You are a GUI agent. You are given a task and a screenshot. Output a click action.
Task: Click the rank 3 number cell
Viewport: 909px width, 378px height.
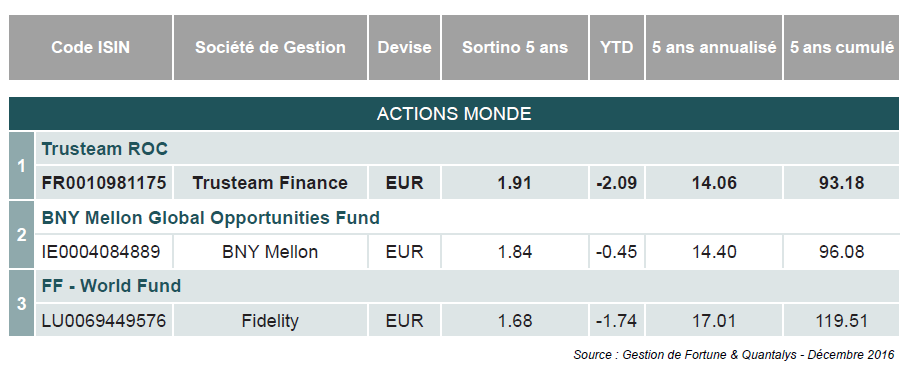(21, 303)
